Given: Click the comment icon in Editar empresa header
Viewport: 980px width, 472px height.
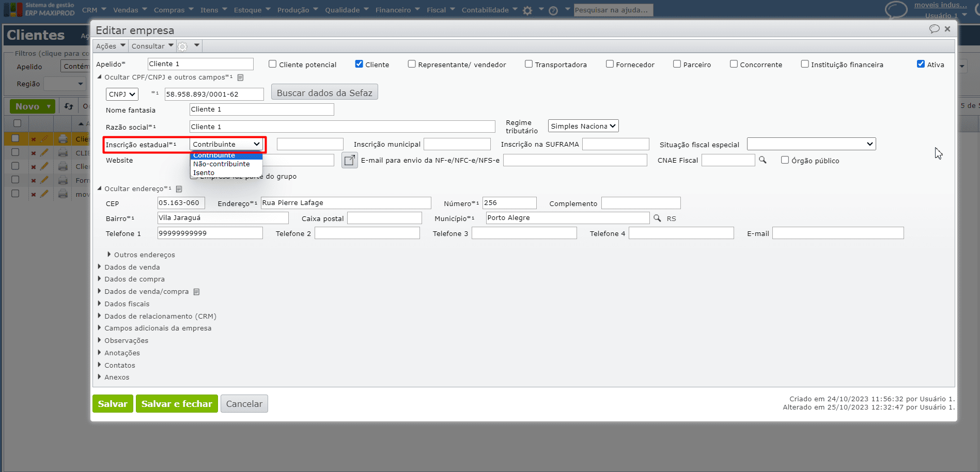Looking at the screenshot, I should [x=934, y=29].
